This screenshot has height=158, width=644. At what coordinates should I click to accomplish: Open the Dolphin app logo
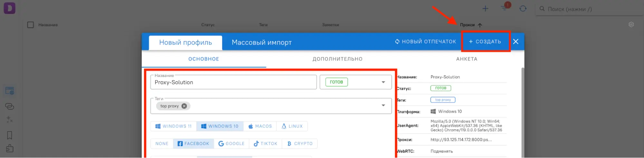tap(9, 8)
